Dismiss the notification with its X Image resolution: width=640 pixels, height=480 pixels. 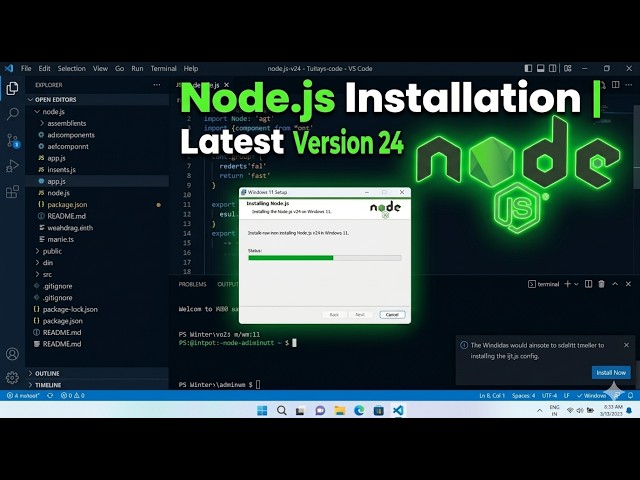pyautogui.click(x=627, y=345)
